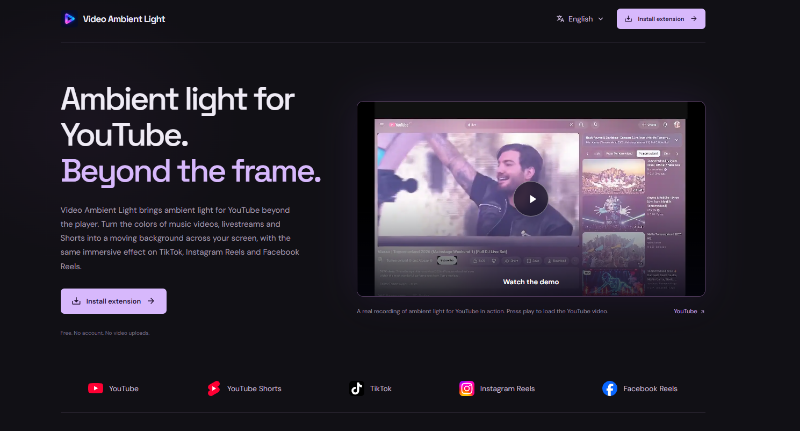Click the Instagram Reels icon
This screenshot has height=431, width=800.
[x=466, y=388]
